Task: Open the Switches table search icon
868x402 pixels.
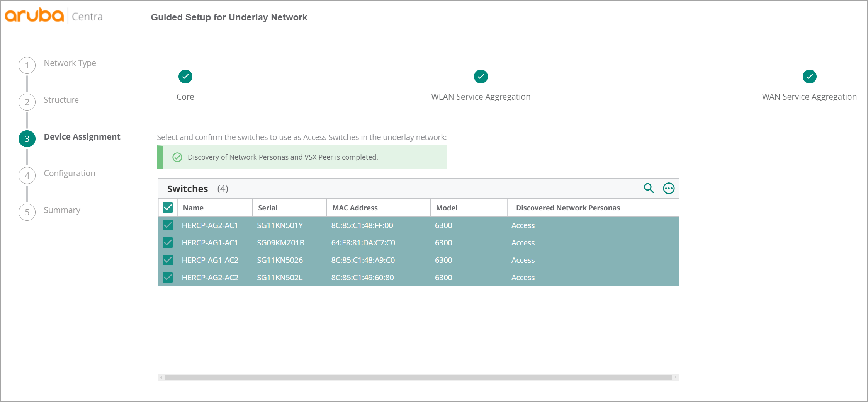Action: click(649, 188)
